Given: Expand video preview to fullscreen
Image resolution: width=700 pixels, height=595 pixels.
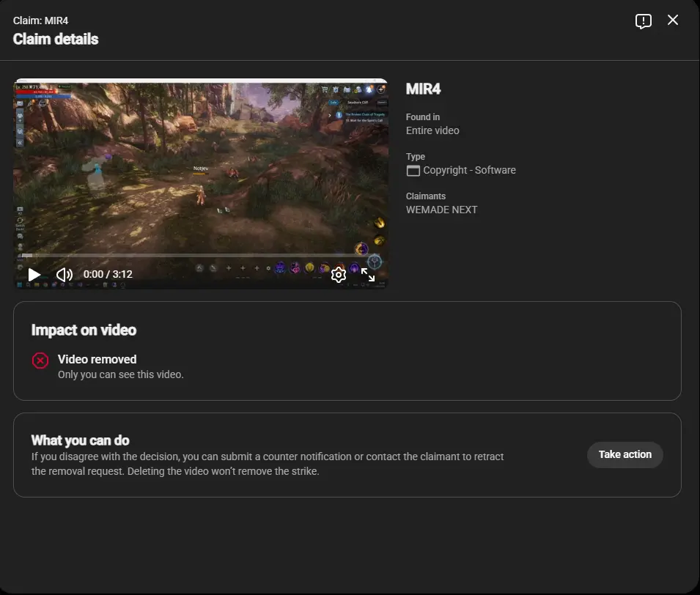Looking at the screenshot, I should (368, 275).
